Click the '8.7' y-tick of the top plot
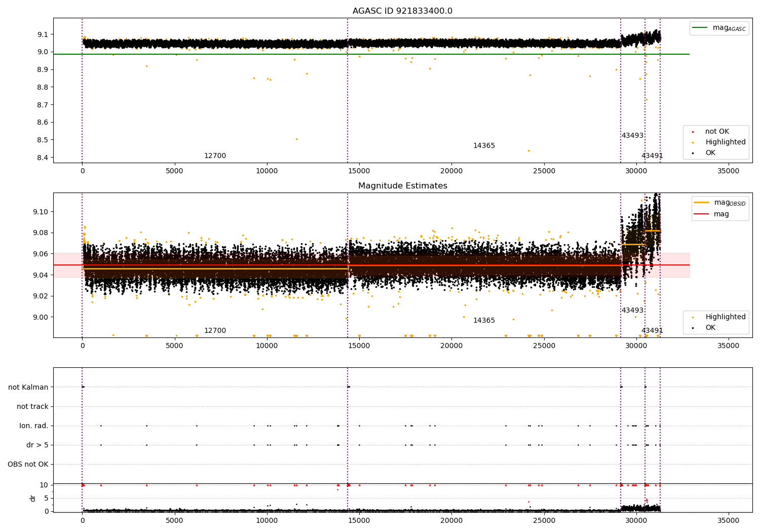This screenshot has height=532, width=760. point(43,105)
